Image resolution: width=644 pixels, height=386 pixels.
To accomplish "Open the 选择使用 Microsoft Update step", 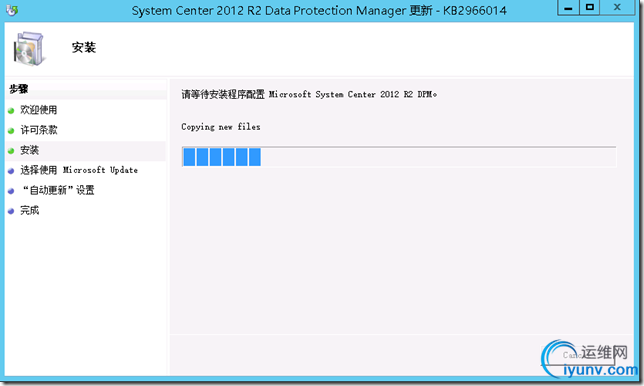I will [x=79, y=170].
